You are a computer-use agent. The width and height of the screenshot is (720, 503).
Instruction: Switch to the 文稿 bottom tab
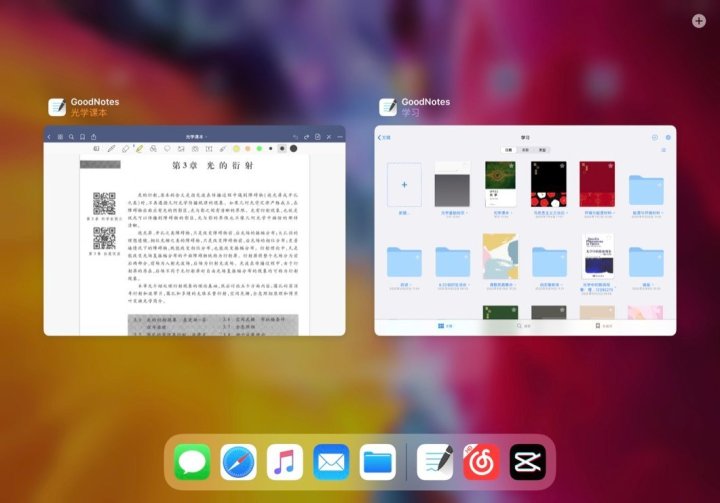pyautogui.click(x=445, y=326)
